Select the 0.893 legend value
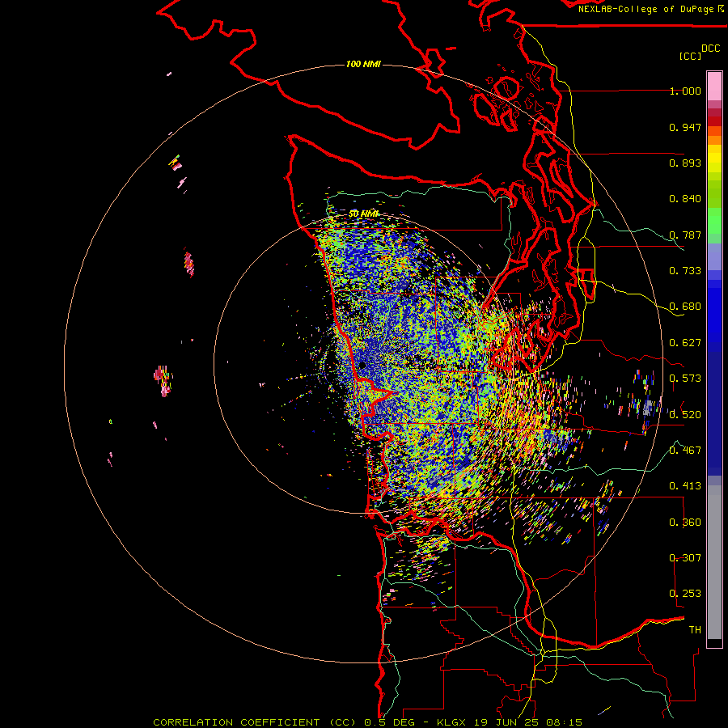Screen dimensions: 728x728 tap(685, 163)
